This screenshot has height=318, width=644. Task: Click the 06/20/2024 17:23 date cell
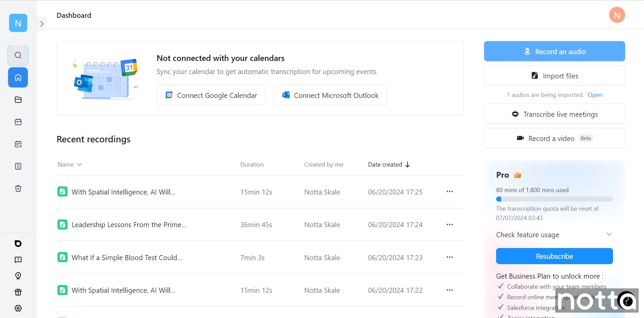[395, 258]
